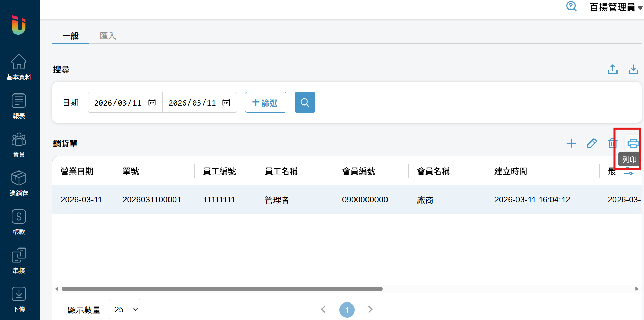
Task: Click the trash delete icon
Action: (612, 143)
